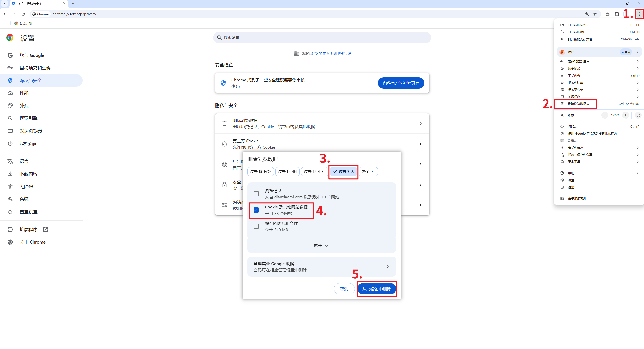Open the extensions puzzle icon in toolbar
The height and width of the screenshot is (349, 644).
coord(617,14)
